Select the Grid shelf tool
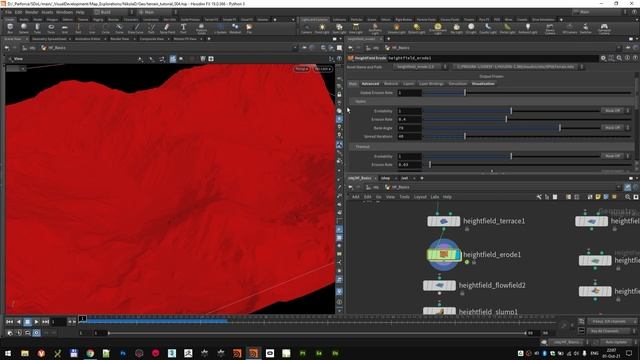Screen dimensions: 640x360 tap(64, 28)
